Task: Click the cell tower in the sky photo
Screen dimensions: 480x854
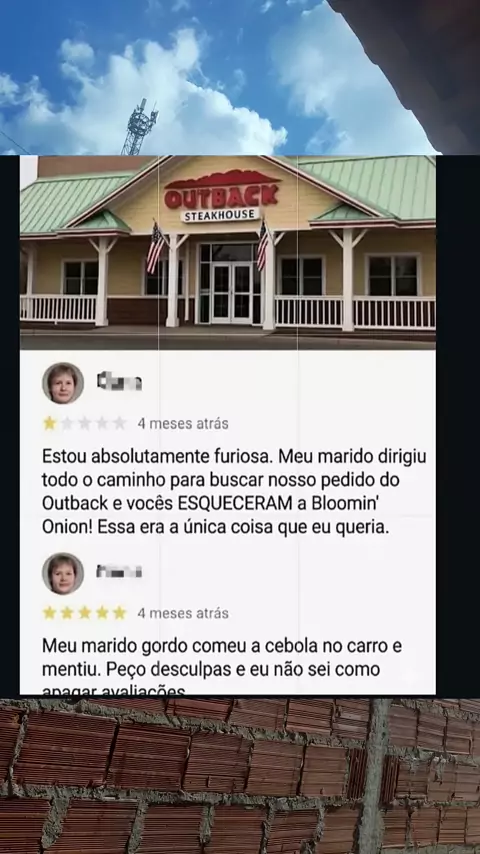Action: tap(139, 127)
